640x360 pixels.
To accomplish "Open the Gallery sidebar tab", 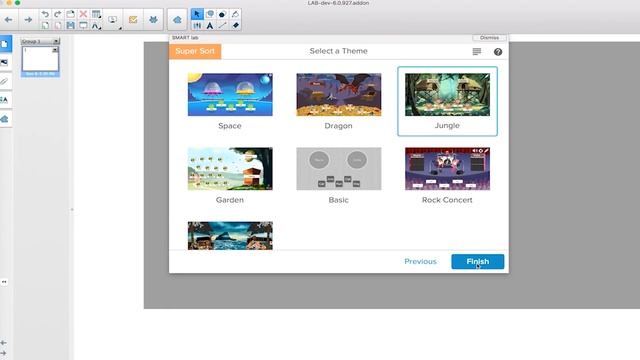I will 5,62.
